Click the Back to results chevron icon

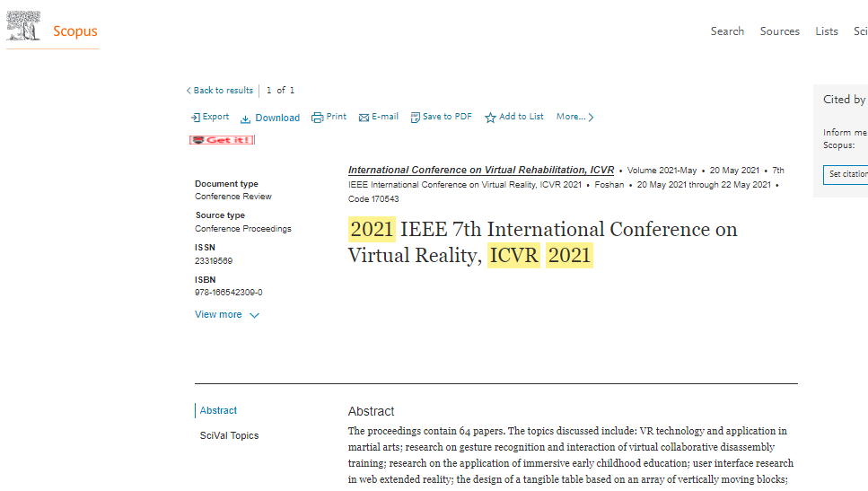(x=189, y=91)
